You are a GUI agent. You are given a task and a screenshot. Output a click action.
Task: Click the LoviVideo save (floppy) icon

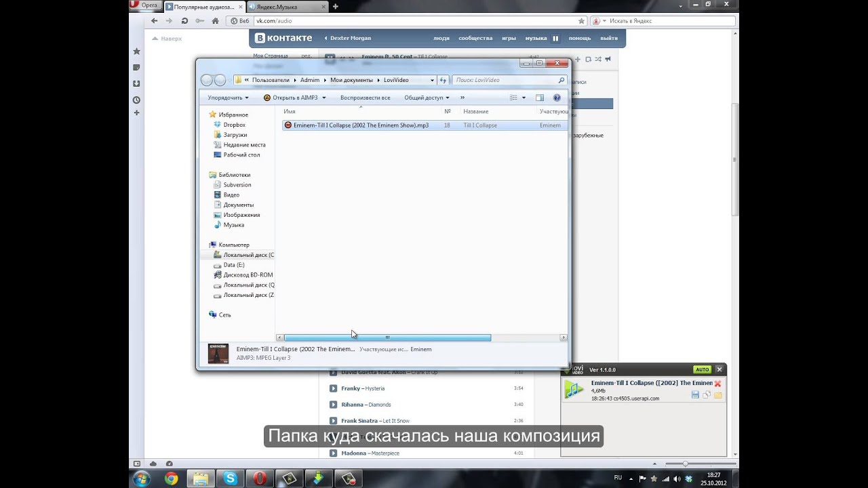pyautogui.click(x=695, y=394)
